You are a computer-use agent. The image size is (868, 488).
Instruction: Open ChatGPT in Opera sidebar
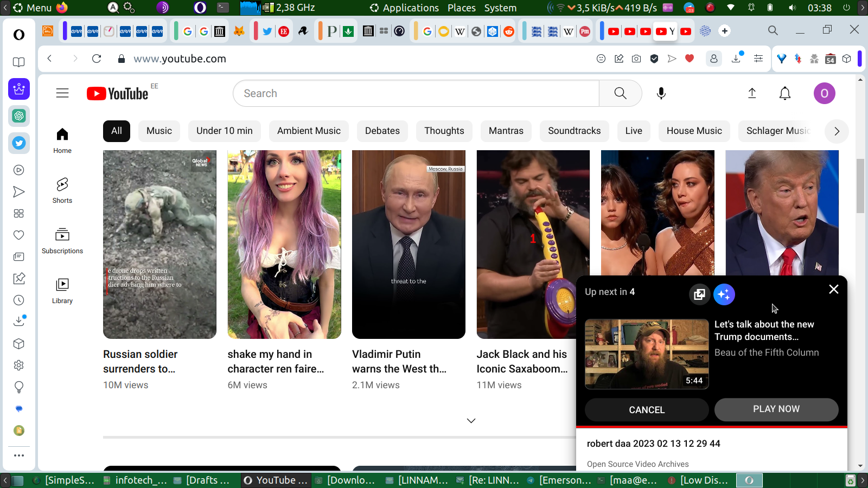pyautogui.click(x=19, y=115)
